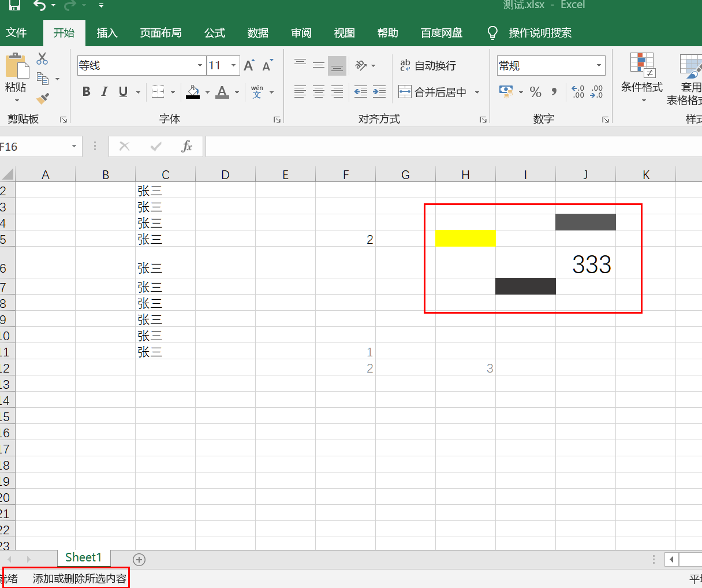Click the Increase Decimal icon
The image size is (702, 588).
click(x=578, y=92)
